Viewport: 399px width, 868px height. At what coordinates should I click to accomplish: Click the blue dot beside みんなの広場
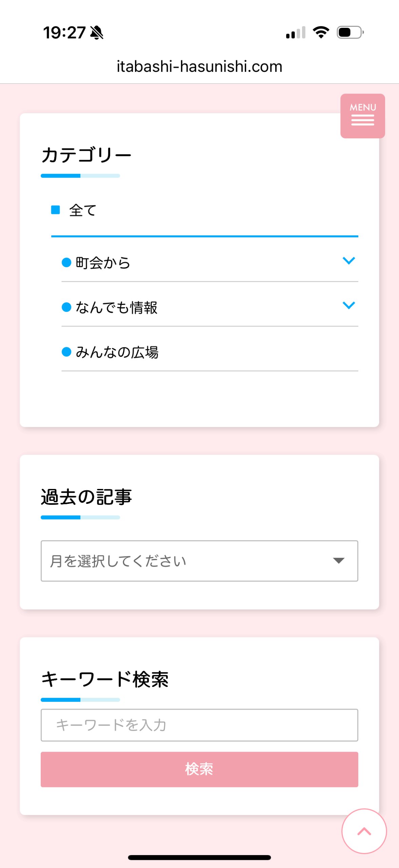point(66,352)
